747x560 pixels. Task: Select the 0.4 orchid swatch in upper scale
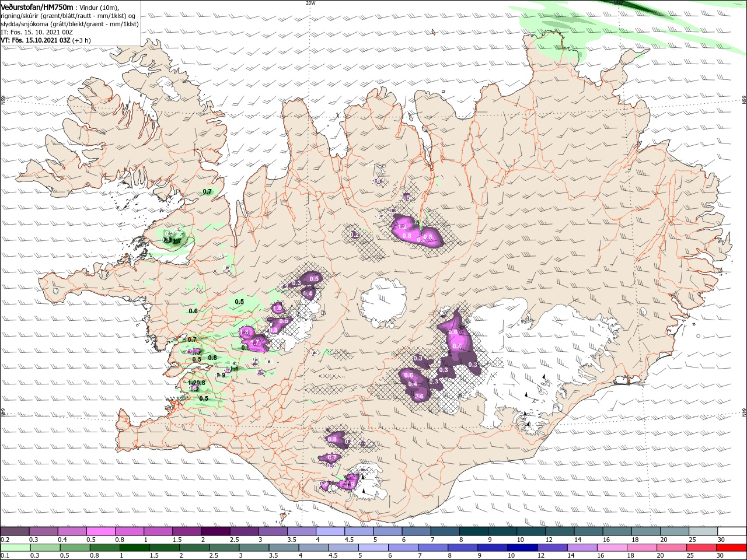coord(72,531)
